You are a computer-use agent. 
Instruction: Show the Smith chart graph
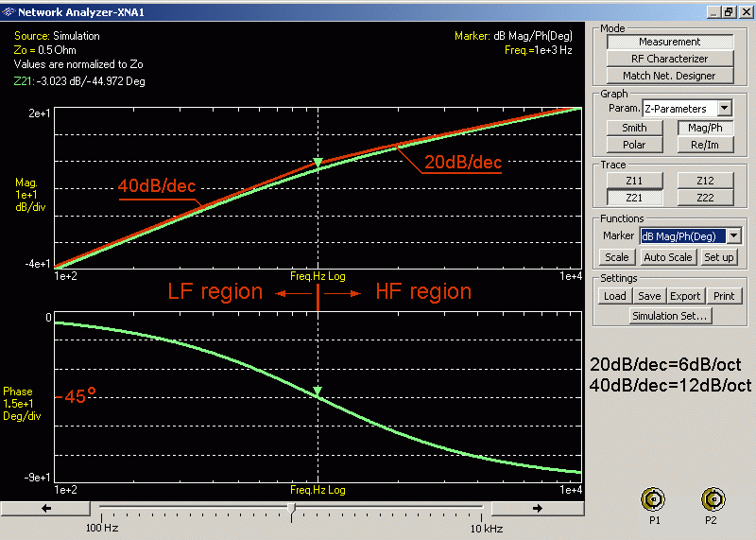634,128
